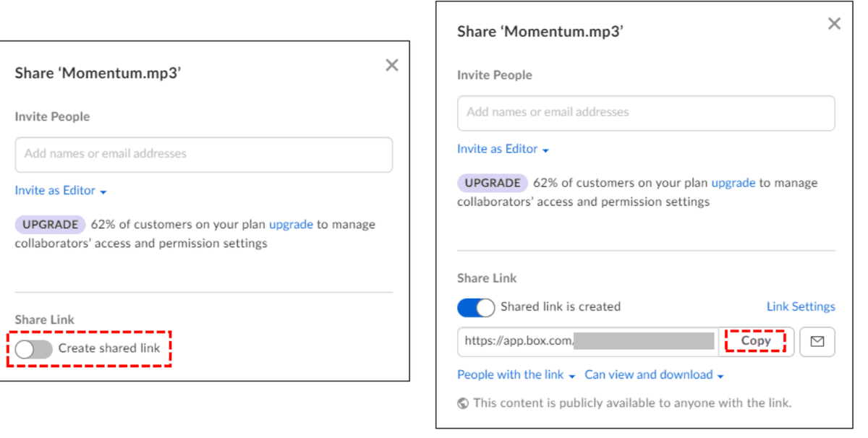This screenshot has width=868, height=438.
Task: Click the email shared link envelope icon
Action: [x=817, y=342]
